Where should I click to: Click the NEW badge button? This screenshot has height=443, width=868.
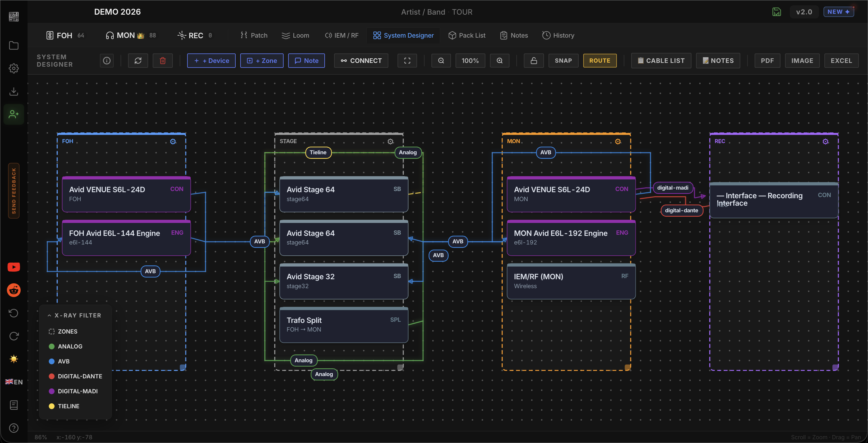838,12
